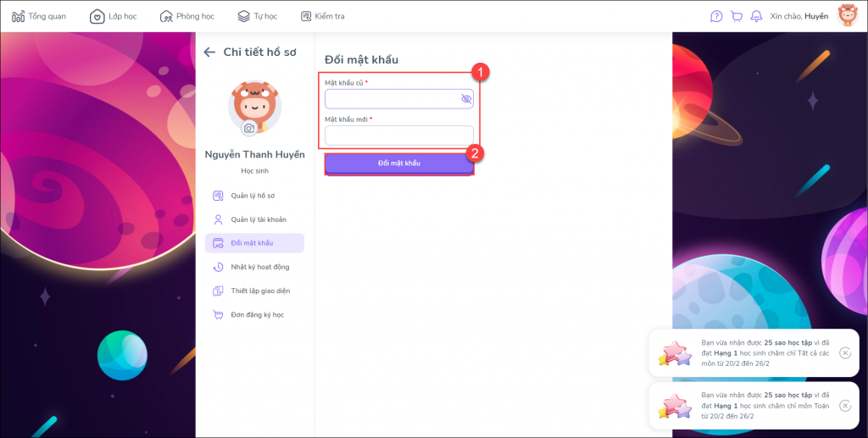Toggle old password visibility eye icon
Screen dimensions: 868x438
pos(465,99)
